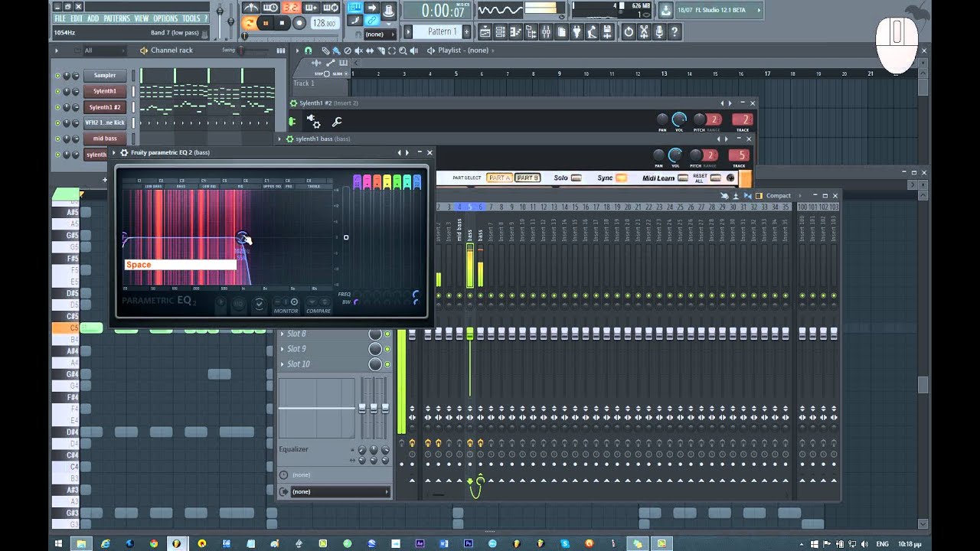Image resolution: width=980 pixels, height=551 pixels.
Task: Click the 128.000 tempo field
Action: [324, 23]
